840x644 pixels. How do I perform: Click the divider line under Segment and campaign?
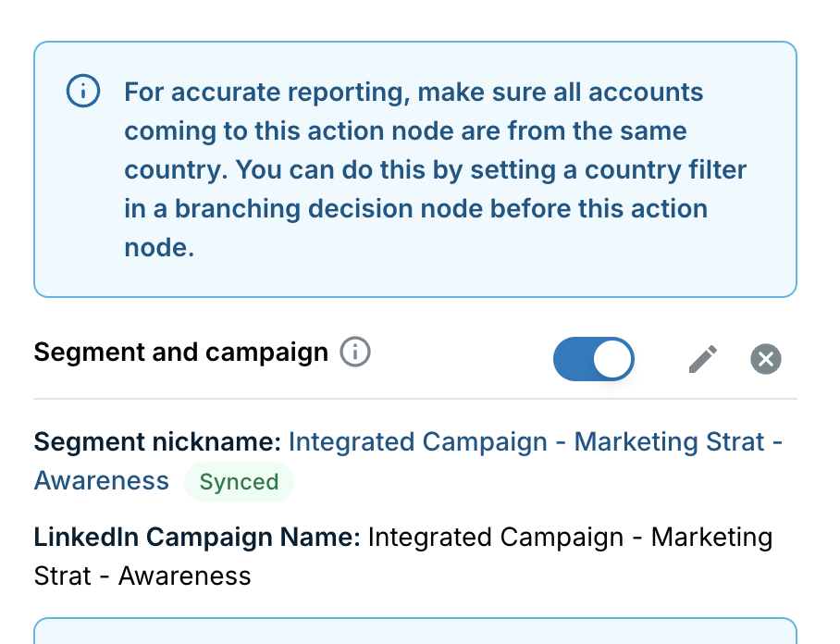[x=415, y=399]
